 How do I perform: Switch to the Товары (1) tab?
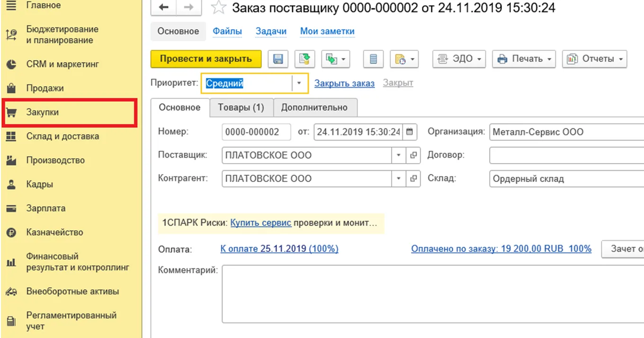tap(241, 108)
